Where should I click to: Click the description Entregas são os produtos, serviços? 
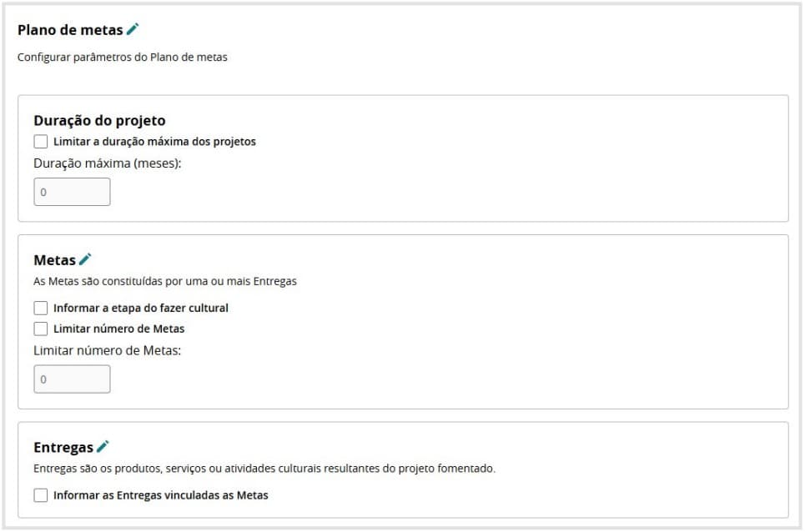pos(264,468)
